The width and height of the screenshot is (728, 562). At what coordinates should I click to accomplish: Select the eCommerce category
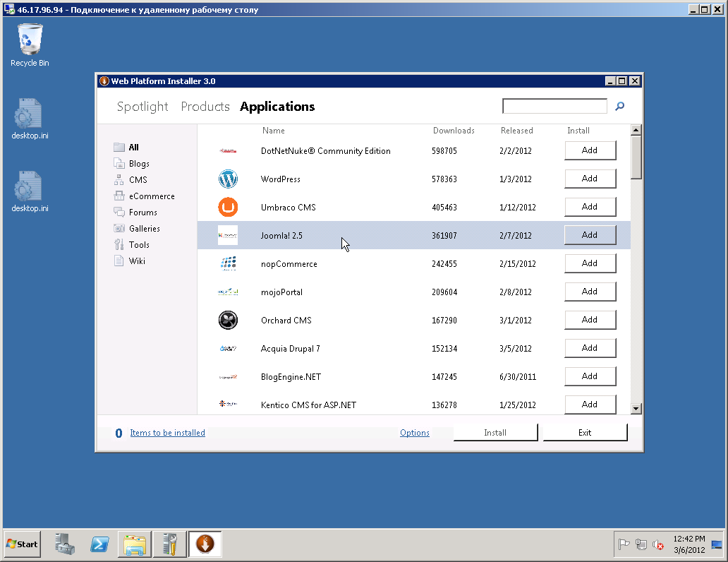click(x=144, y=196)
